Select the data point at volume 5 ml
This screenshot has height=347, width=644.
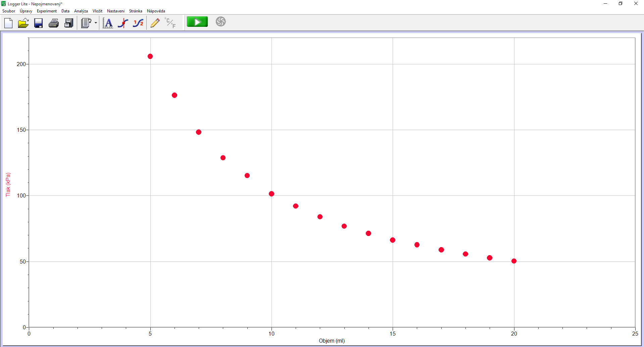[150, 56]
